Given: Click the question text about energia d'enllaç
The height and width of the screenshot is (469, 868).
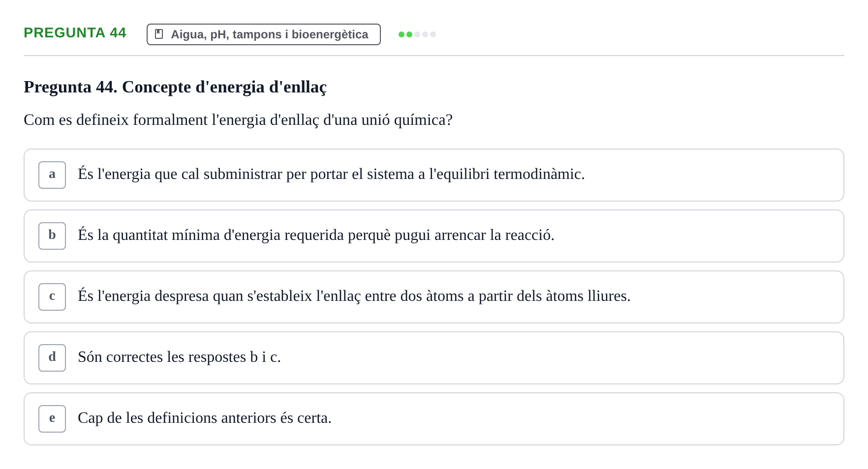Looking at the screenshot, I should (x=238, y=120).
